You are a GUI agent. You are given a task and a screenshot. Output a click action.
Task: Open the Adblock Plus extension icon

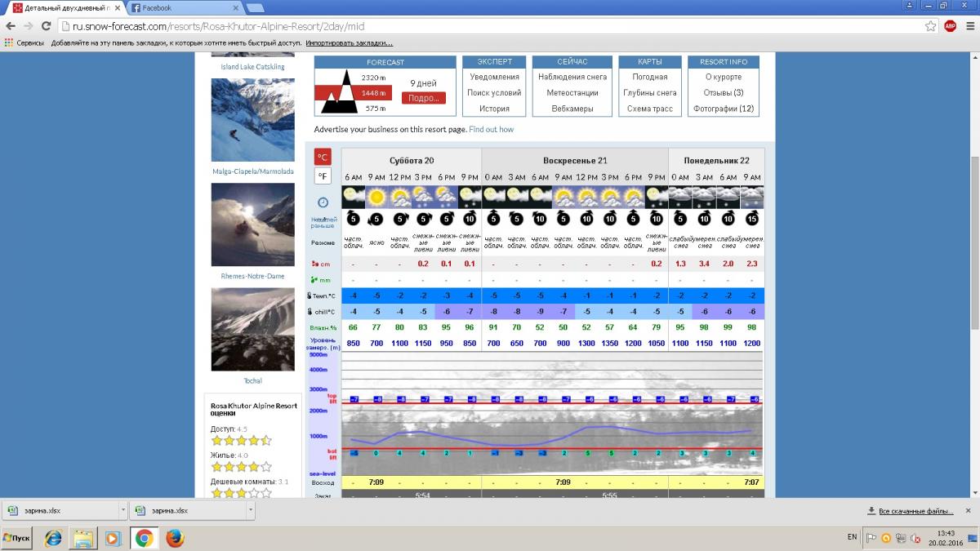coord(950,26)
